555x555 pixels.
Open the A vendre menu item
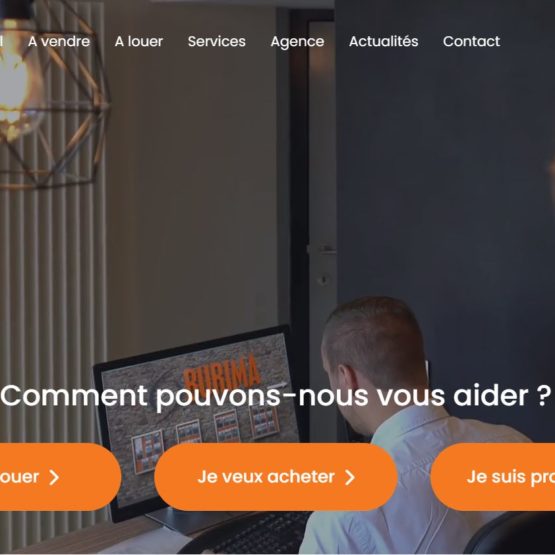click(59, 41)
